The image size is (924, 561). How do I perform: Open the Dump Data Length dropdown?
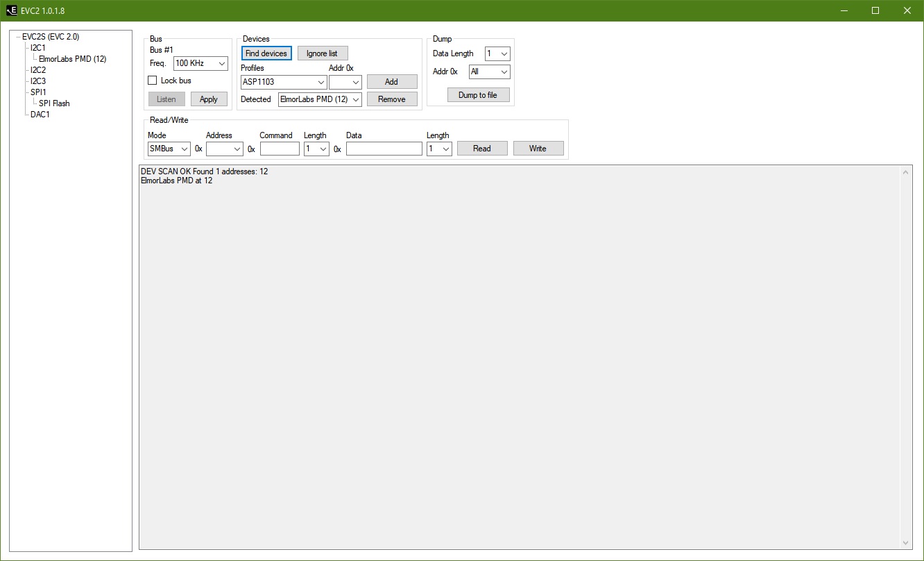(x=497, y=53)
